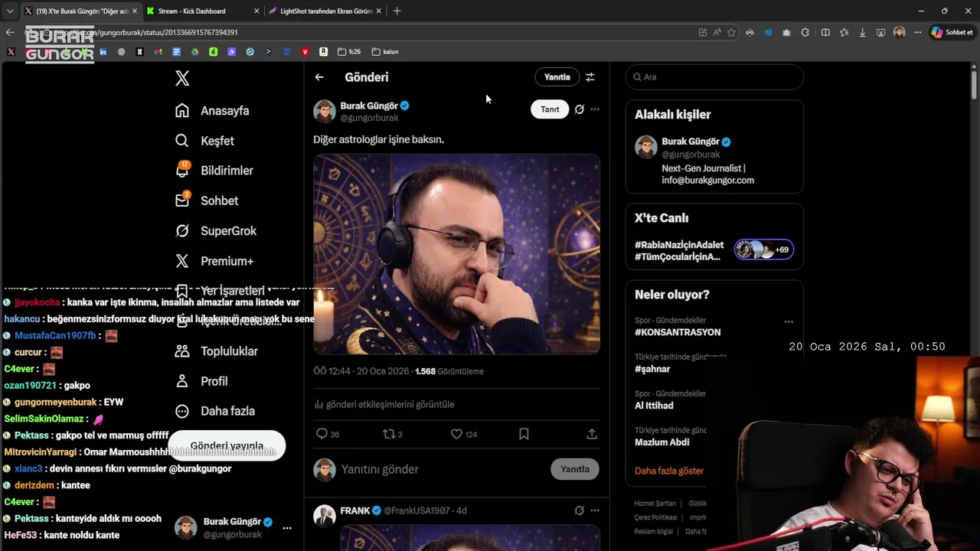Click the share icon under the post

592,434
